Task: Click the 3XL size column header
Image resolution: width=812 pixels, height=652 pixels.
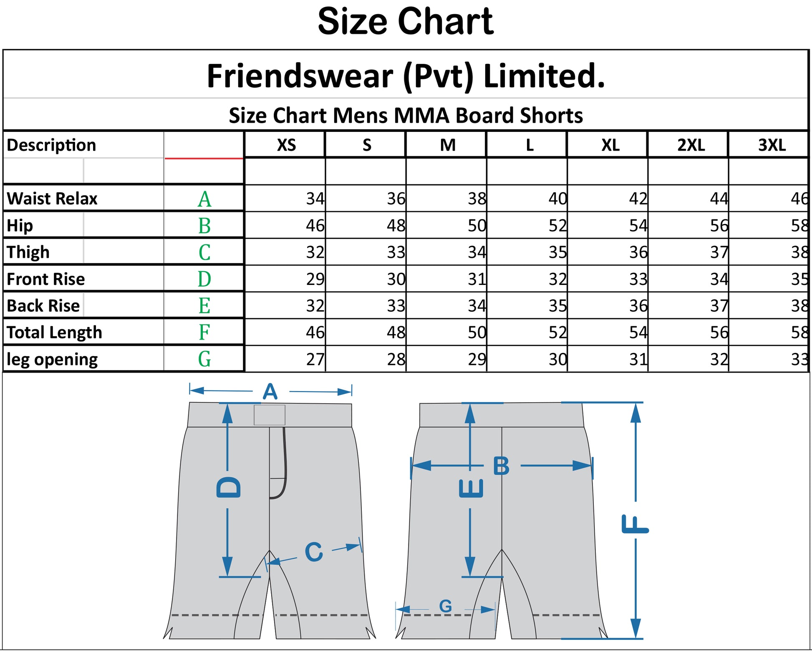Action: (772, 145)
